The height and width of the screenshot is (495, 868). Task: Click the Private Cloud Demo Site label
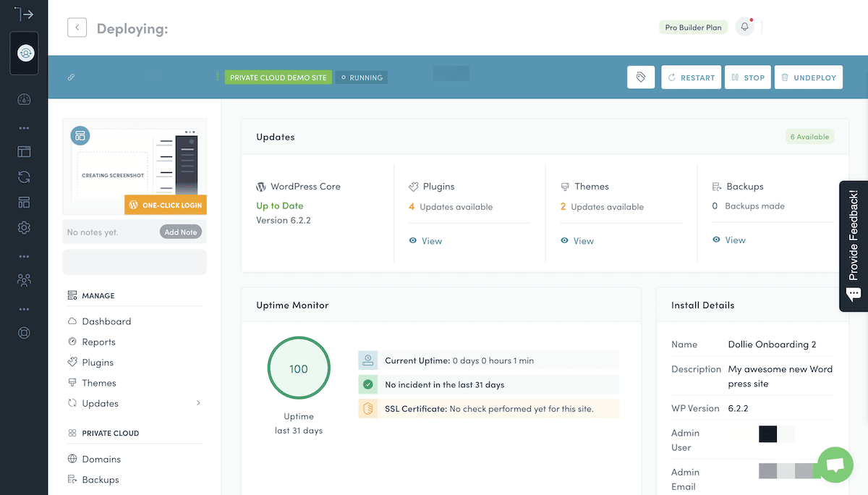point(278,77)
